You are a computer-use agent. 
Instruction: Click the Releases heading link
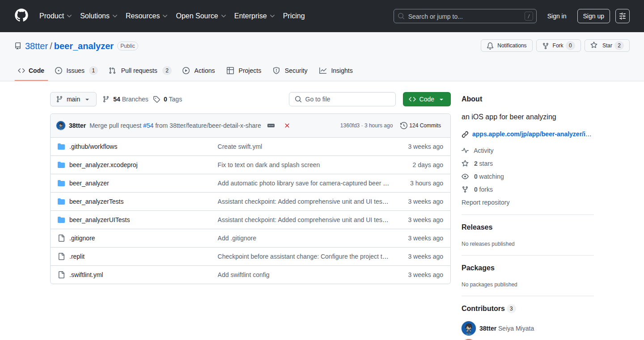pyautogui.click(x=477, y=227)
